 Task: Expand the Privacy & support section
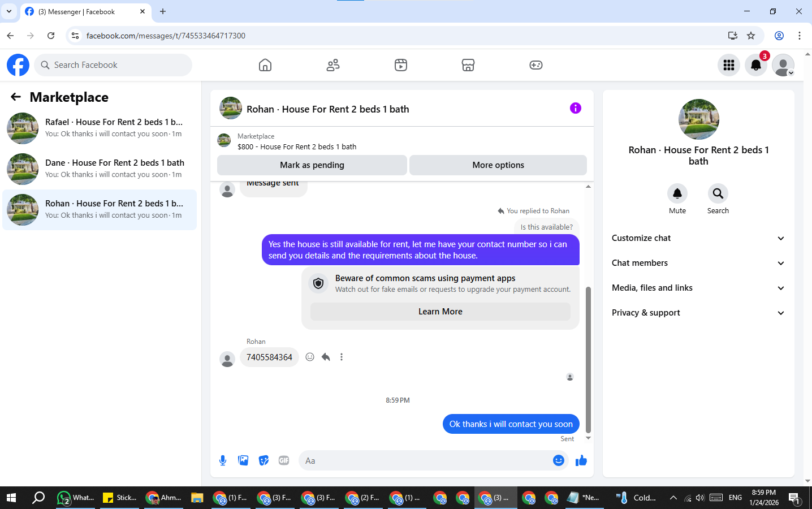[x=698, y=313]
